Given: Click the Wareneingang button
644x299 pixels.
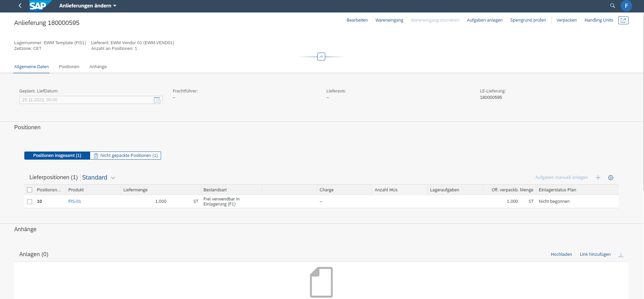Looking at the screenshot, I should (389, 20).
